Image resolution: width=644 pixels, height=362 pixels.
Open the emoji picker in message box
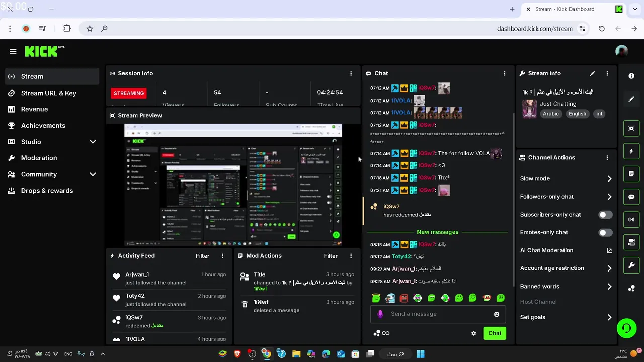[x=497, y=314]
